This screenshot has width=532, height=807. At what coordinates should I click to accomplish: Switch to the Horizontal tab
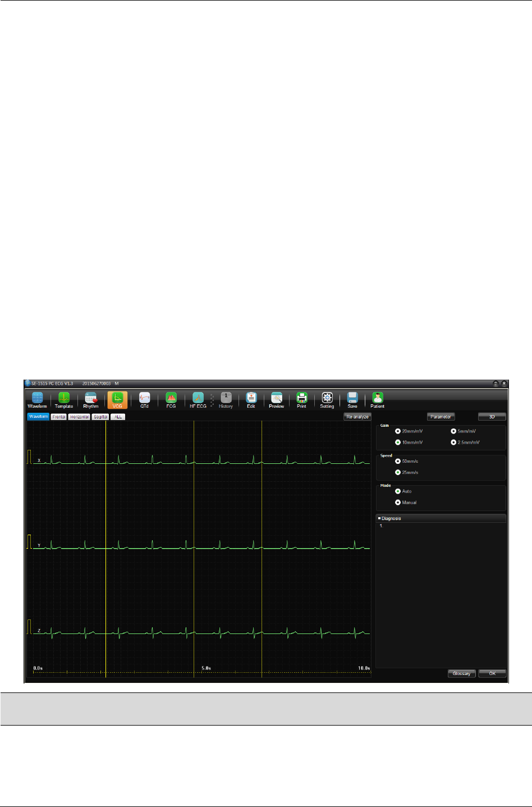[x=79, y=417]
